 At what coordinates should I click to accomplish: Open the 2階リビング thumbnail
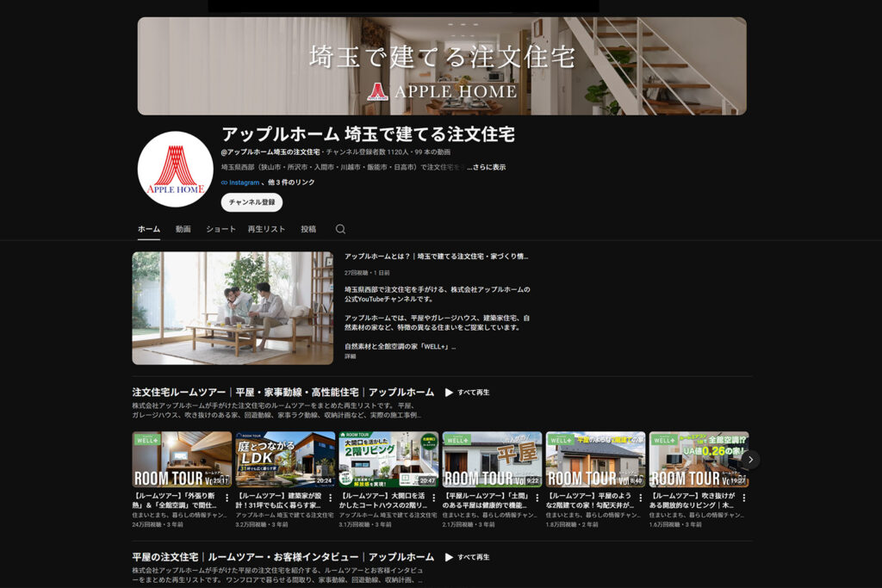pos(388,459)
